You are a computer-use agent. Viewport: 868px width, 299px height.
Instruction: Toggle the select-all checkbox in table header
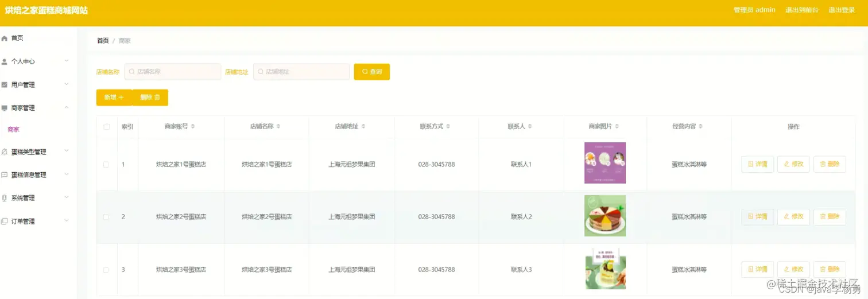pos(106,127)
